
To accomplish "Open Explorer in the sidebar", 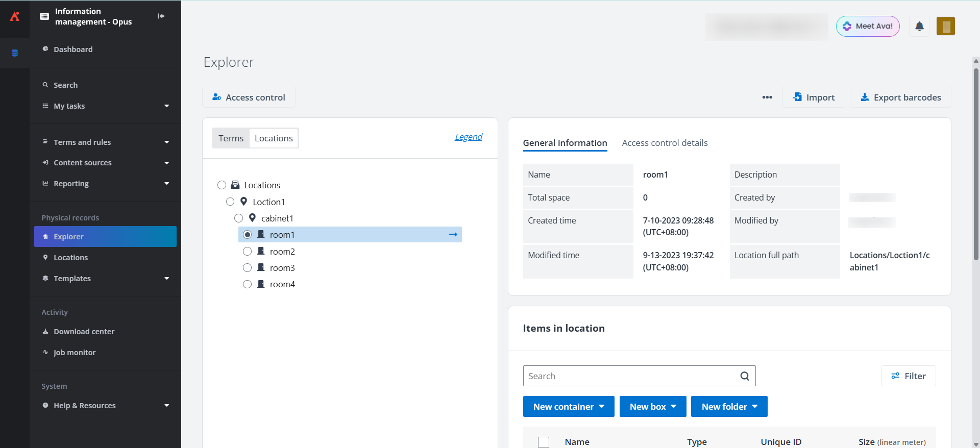I will pos(105,236).
